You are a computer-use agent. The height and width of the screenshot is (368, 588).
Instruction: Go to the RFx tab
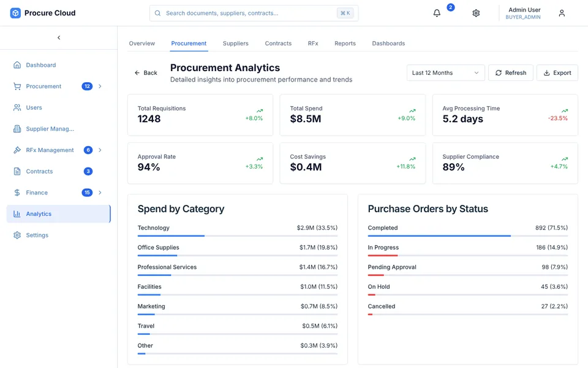(313, 44)
